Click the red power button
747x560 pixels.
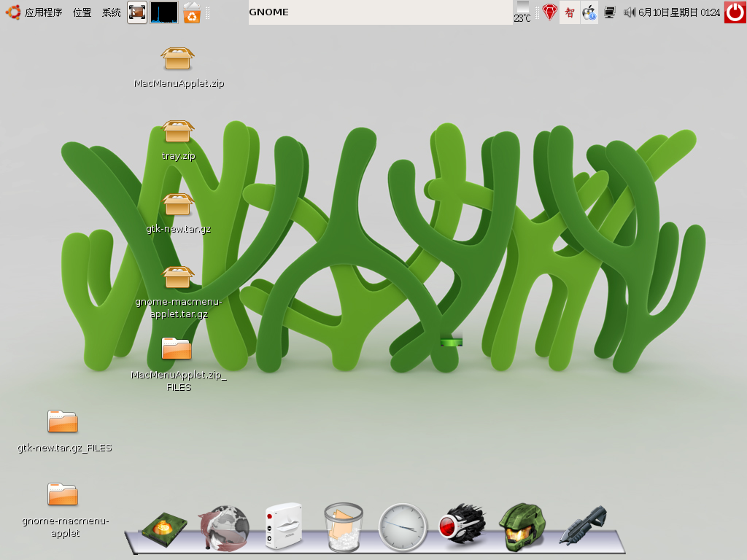(x=735, y=12)
